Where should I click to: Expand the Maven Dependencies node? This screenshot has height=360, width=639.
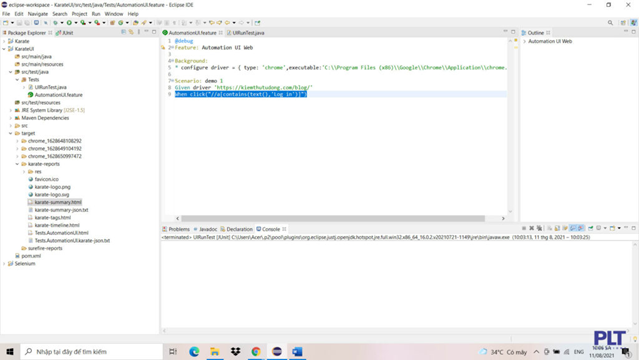(11, 118)
